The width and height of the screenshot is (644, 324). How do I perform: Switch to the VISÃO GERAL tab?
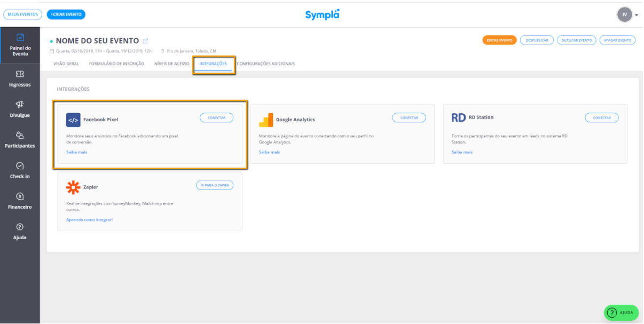coord(66,64)
